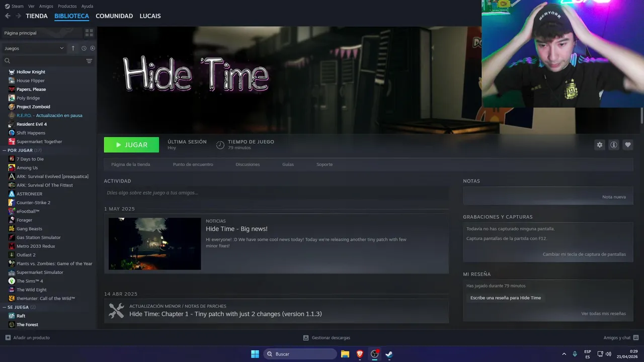Click the Steam taskbar icon
The height and width of the screenshot is (362, 644).
[389, 354]
